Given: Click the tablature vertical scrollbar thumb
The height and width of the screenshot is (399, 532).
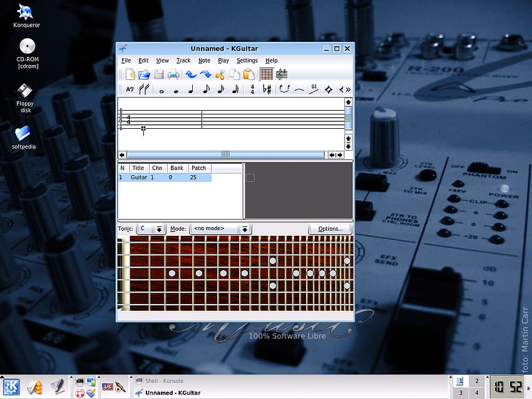Looking at the screenshot, I should tap(348, 118).
